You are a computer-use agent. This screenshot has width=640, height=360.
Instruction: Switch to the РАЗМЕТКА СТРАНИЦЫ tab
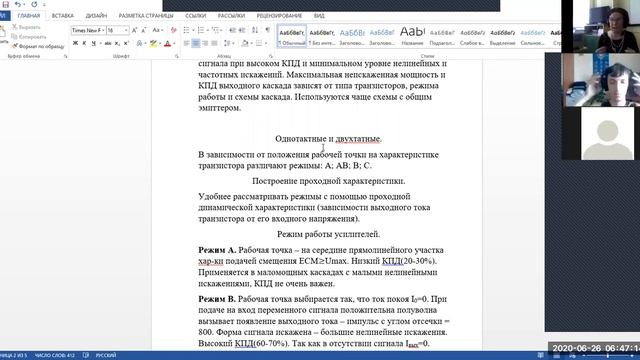coord(146,16)
